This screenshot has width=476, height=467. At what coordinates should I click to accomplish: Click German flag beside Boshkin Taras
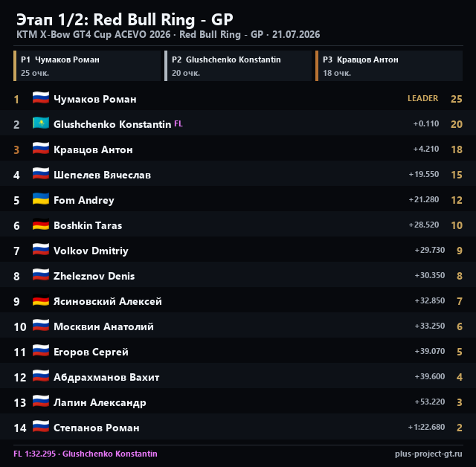click(x=41, y=225)
